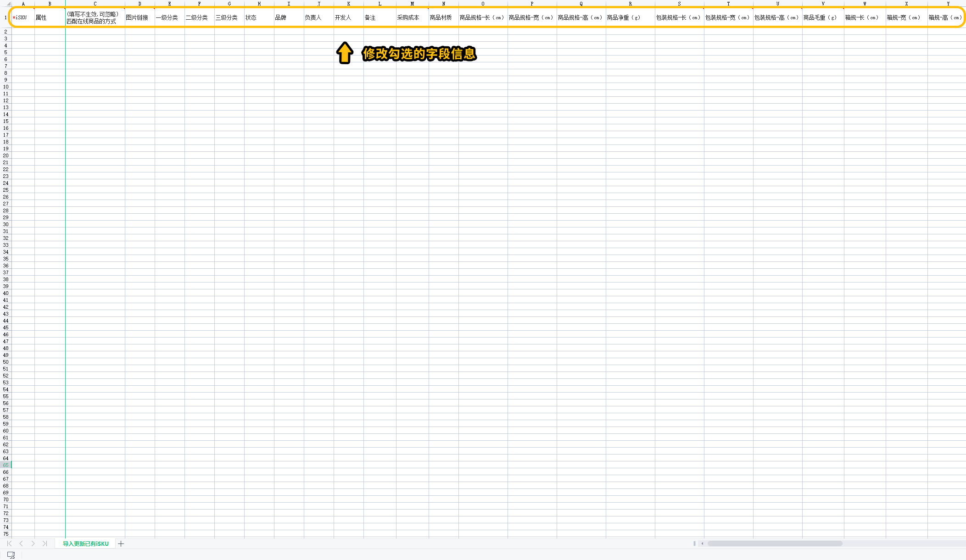Select the 包装规格-长（cm） header cell

[x=680, y=17]
